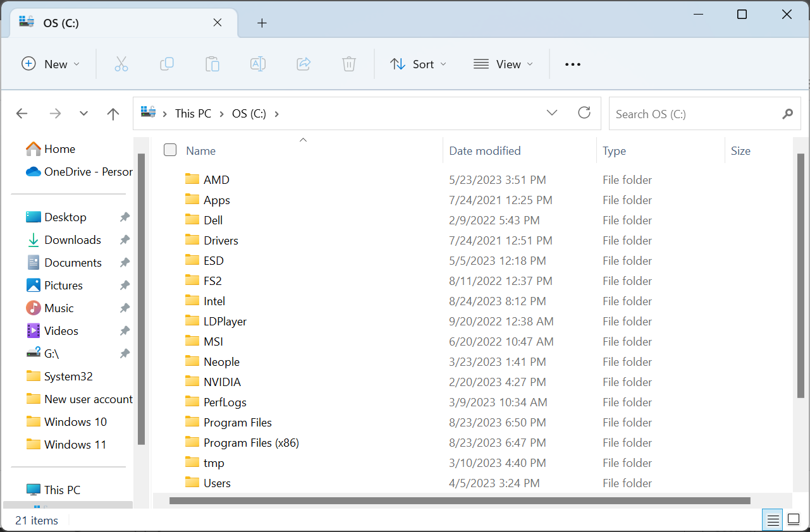810x532 pixels.
Task: Click the Users folder icon
Action: tap(192, 483)
